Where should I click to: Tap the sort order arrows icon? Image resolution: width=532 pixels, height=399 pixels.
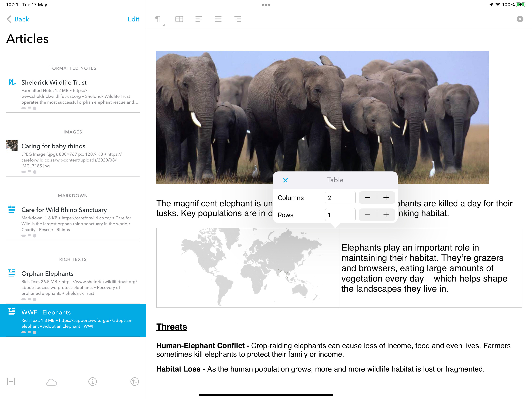(135, 381)
